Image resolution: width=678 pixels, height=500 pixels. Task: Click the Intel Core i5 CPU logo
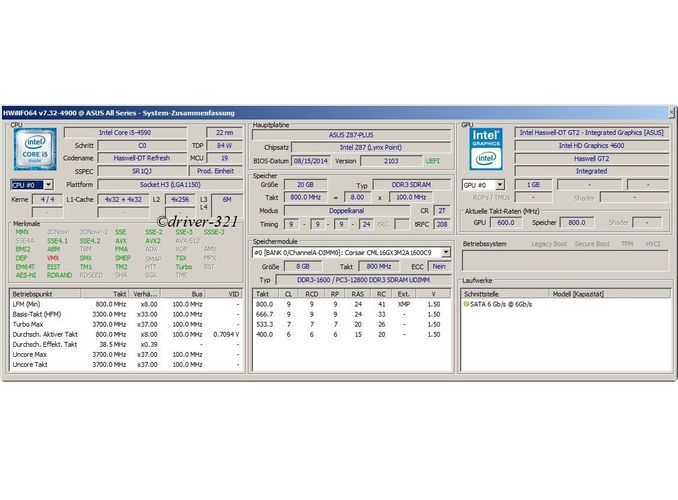35,148
